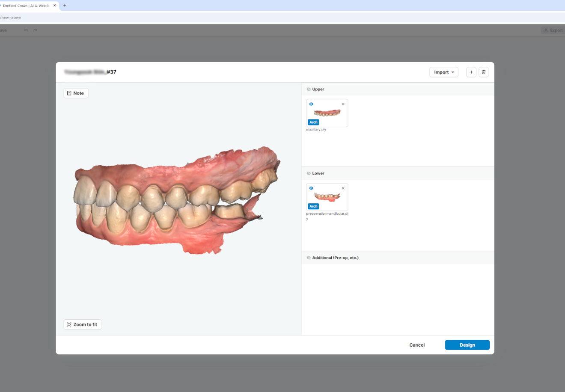Cancel the crown setup
Viewport: 565px width, 392px height.
[x=416, y=344]
